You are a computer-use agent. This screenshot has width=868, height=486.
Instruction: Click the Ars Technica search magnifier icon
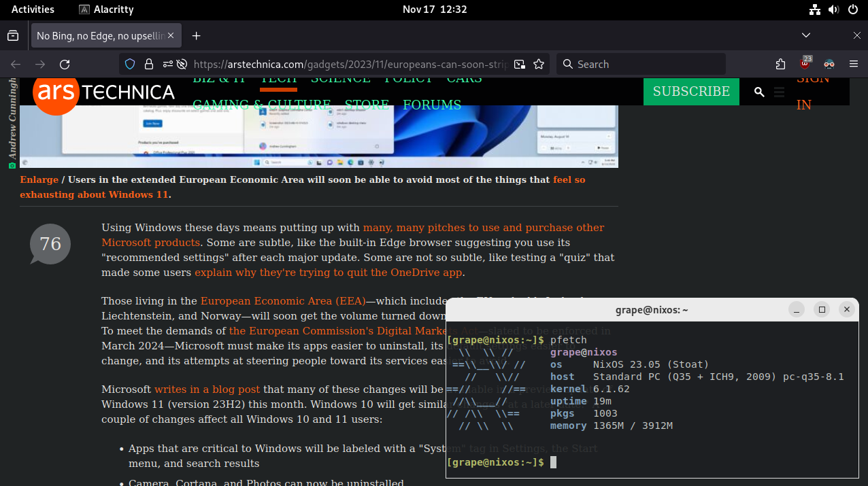[759, 92]
